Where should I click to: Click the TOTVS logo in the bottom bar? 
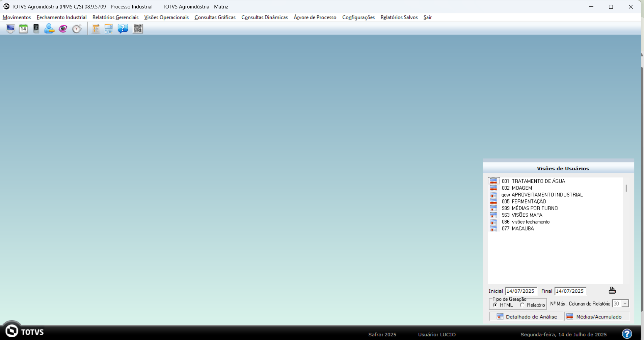(25, 332)
